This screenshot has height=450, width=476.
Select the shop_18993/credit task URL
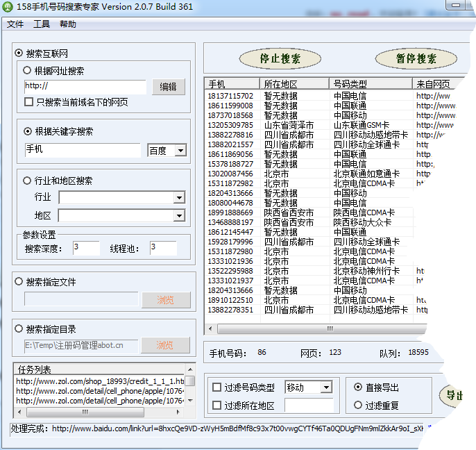click(x=100, y=381)
